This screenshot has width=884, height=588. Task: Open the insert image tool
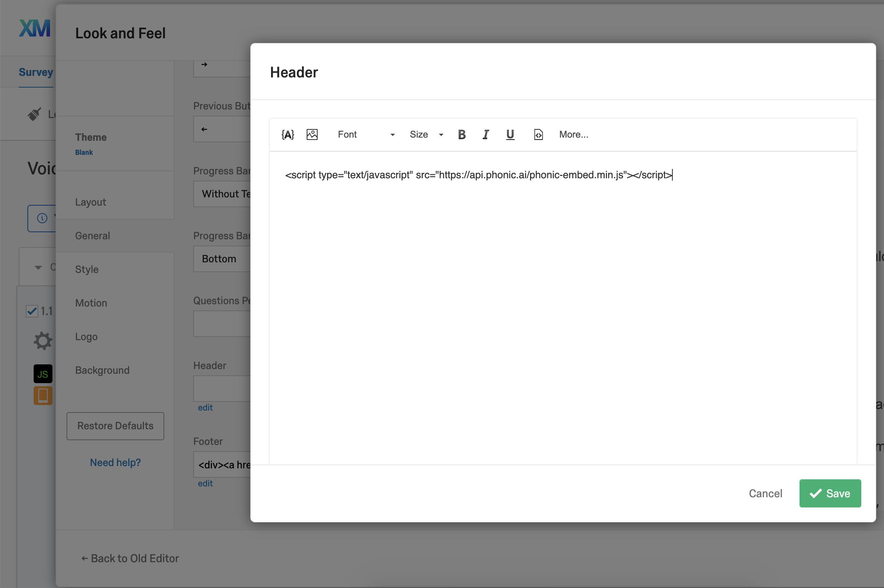(x=312, y=134)
